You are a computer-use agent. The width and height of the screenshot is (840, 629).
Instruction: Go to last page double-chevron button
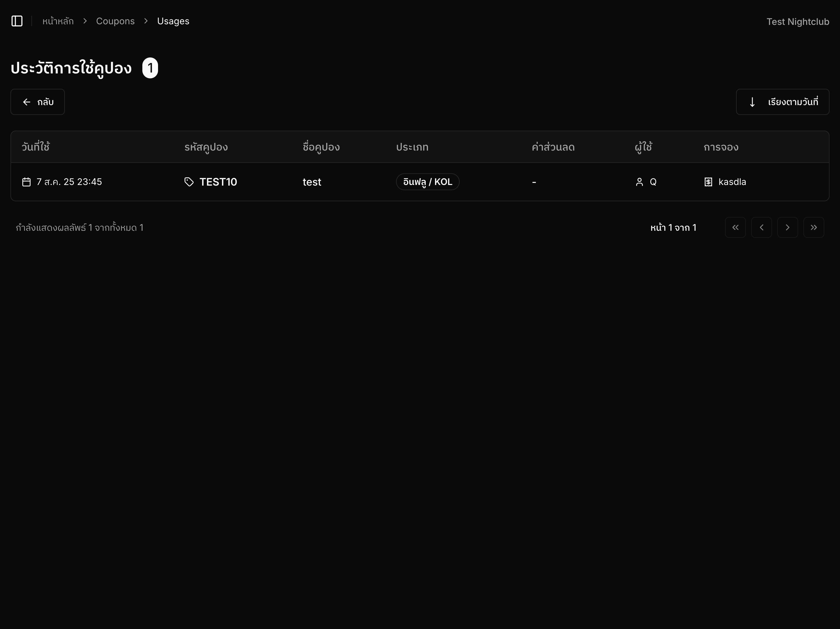[814, 227]
